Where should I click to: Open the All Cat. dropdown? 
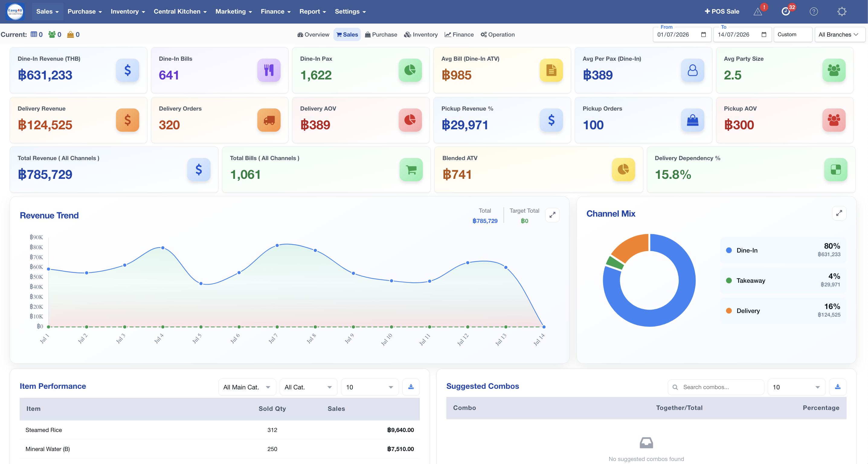coord(308,387)
